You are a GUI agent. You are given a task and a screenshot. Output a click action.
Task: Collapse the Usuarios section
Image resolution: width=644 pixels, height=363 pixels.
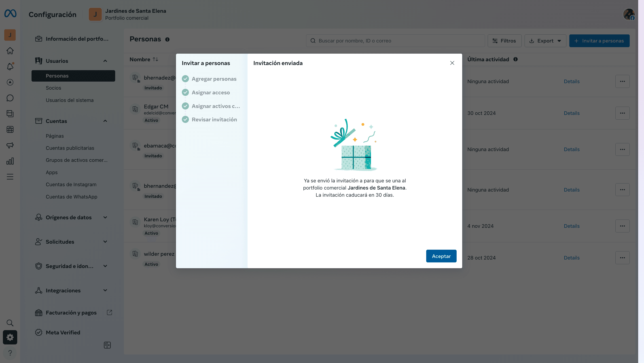(x=105, y=61)
